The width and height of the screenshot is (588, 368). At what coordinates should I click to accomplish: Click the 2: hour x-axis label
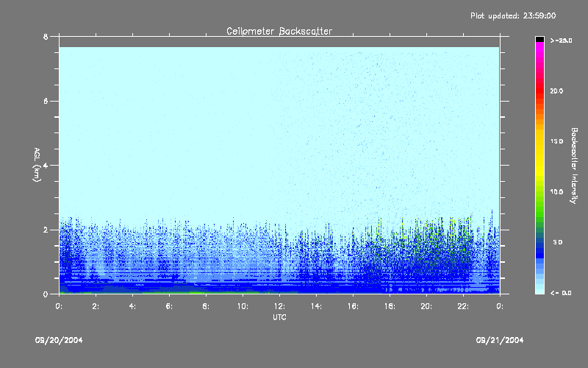point(96,306)
